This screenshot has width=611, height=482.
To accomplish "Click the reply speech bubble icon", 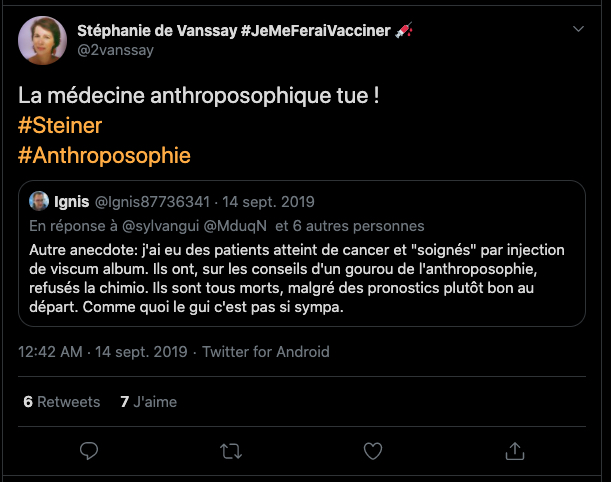I will pyautogui.click(x=89, y=450).
